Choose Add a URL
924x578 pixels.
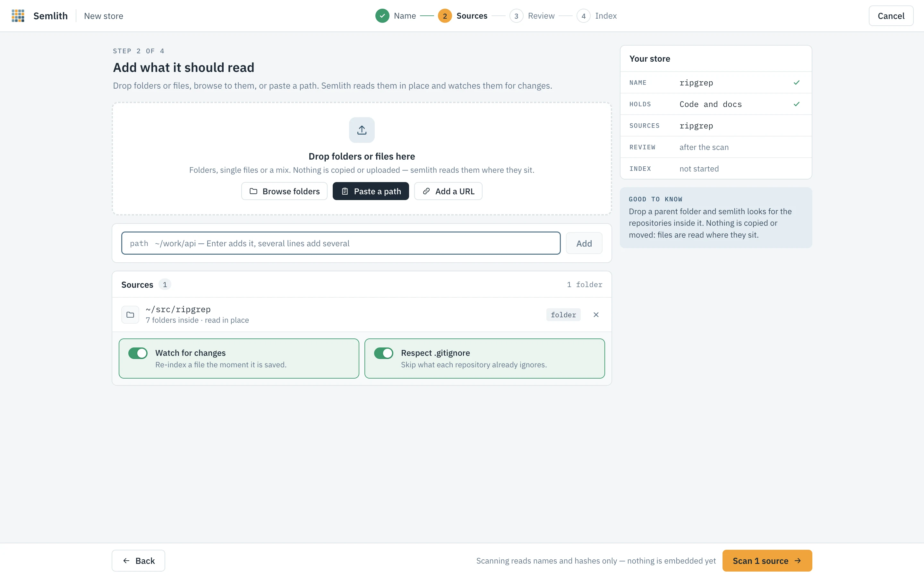pyautogui.click(x=448, y=191)
